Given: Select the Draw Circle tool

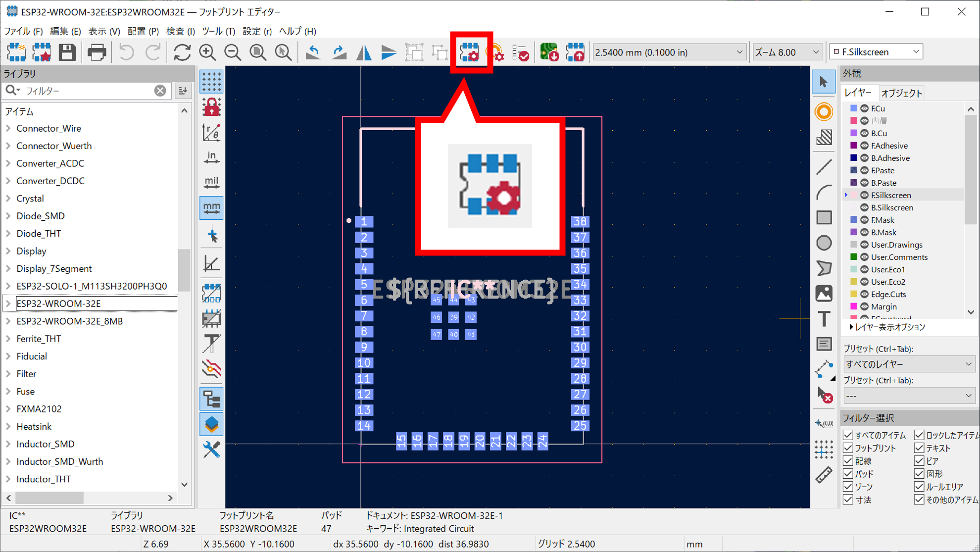Looking at the screenshot, I should click(824, 243).
